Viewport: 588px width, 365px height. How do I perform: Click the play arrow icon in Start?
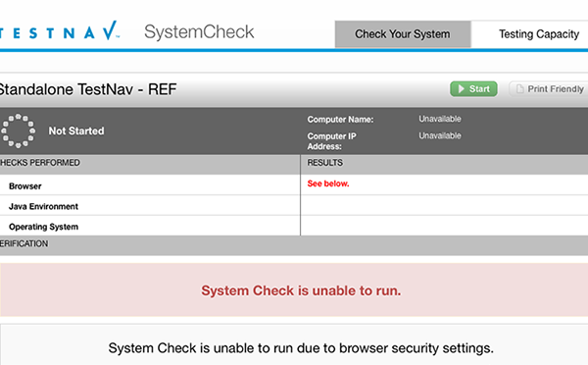pyautogui.click(x=462, y=89)
